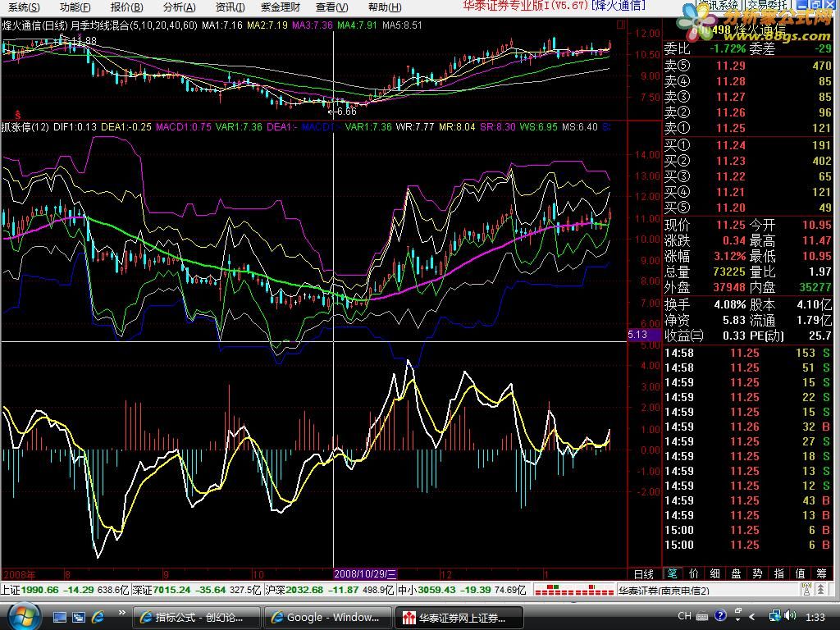The height and width of the screenshot is (630, 840).
Task: Click the 卖⑤ price 11.29
Action: (x=731, y=66)
